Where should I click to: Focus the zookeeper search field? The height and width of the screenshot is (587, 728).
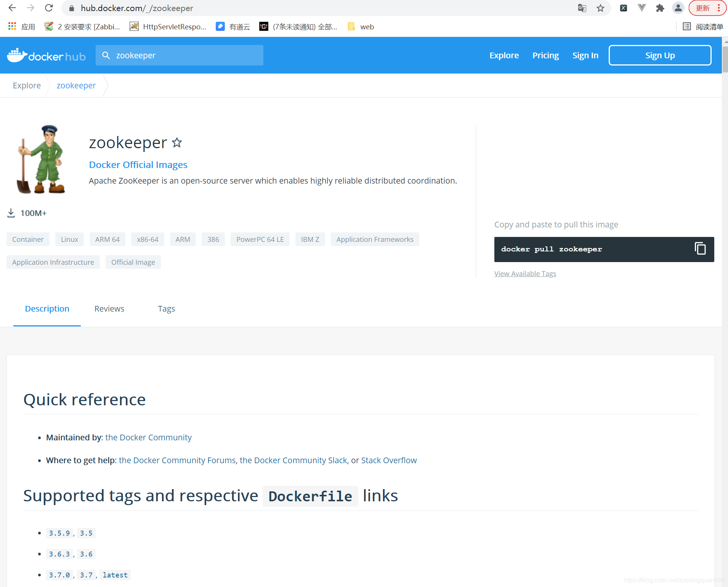coord(180,55)
